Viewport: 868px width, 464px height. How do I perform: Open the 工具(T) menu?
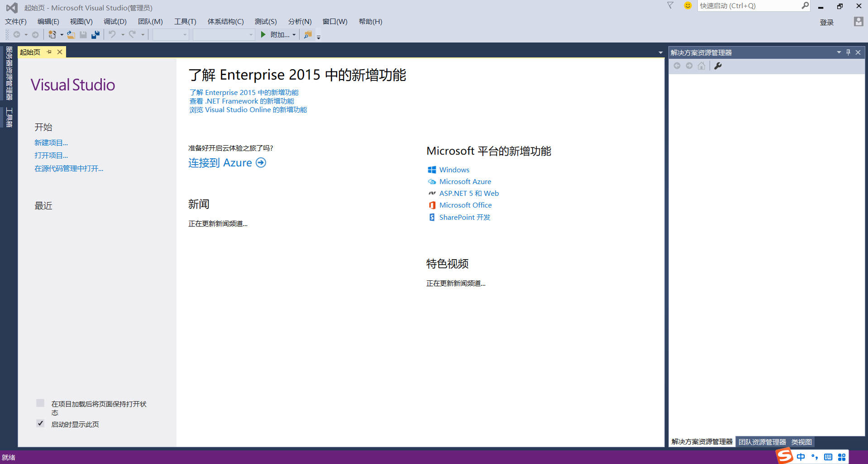(x=185, y=22)
